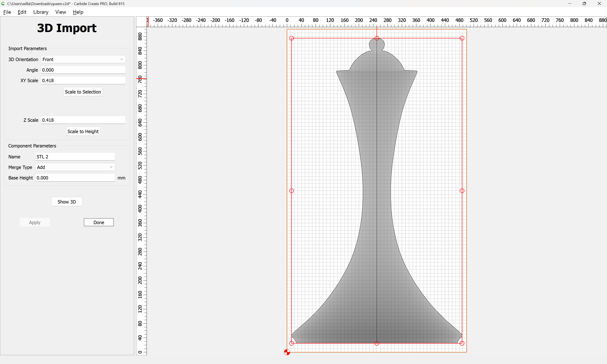Open the File menu

pos(7,12)
